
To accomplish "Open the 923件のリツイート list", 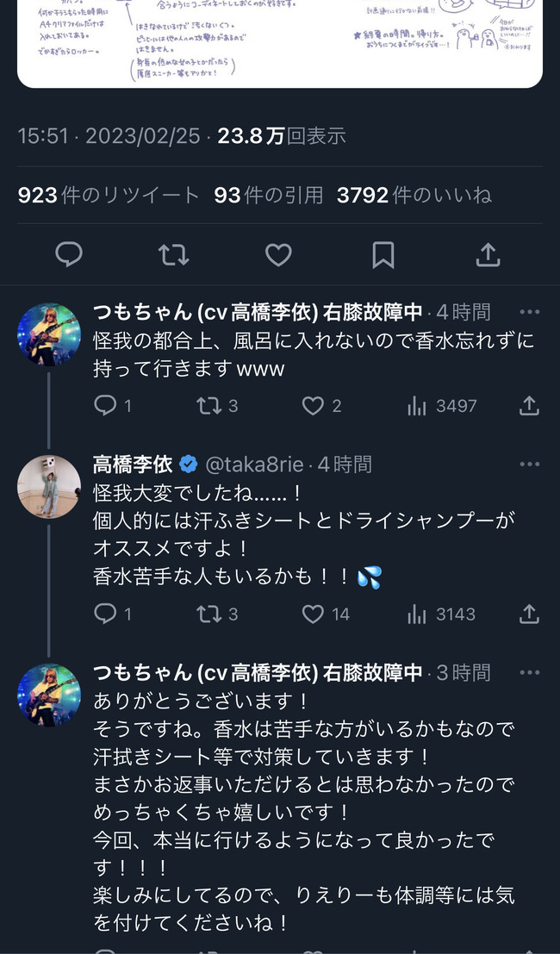I will pos(108,196).
